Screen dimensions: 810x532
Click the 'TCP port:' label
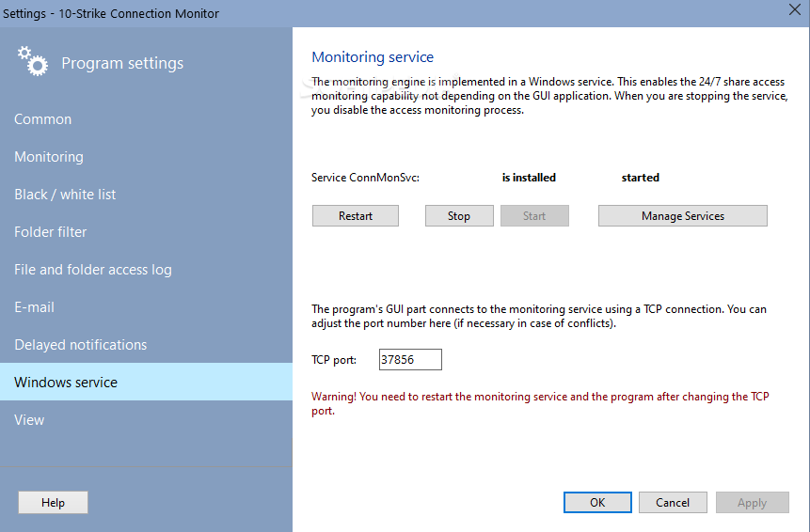(x=334, y=360)
